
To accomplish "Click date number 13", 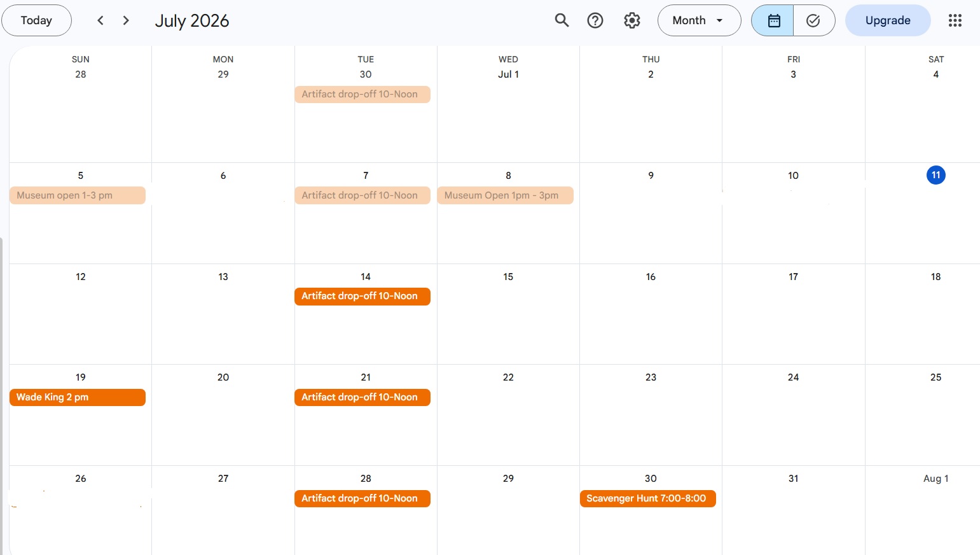I will [x=223, y=277].
